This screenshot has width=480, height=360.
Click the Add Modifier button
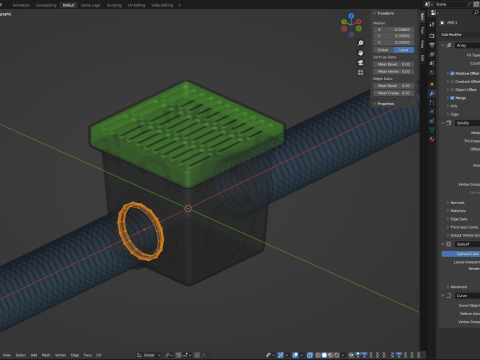(x=460, y=35)
